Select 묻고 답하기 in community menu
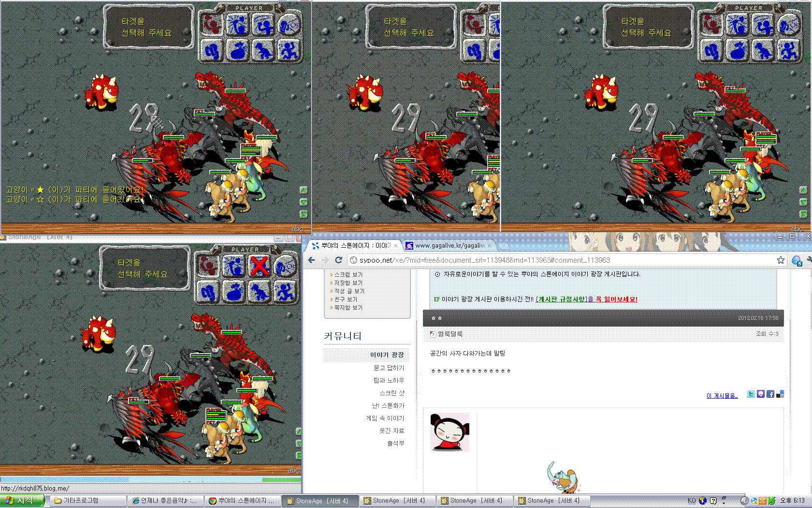 coord(389,368)
